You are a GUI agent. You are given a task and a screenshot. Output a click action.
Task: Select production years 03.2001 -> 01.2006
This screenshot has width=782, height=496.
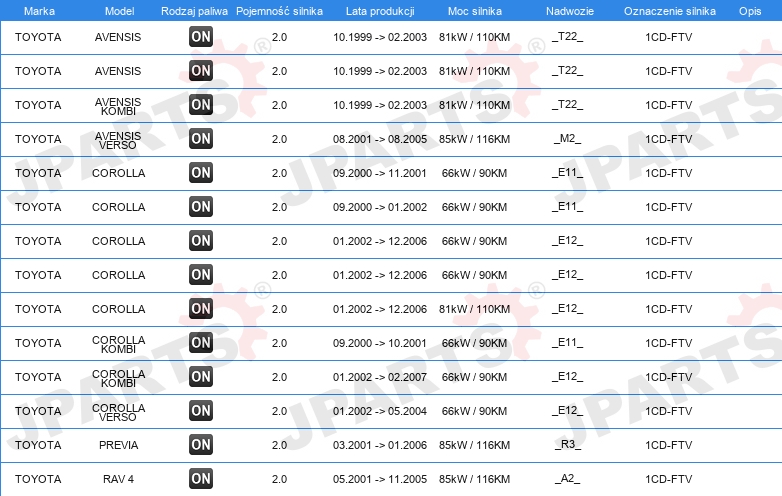pos(380,445)
